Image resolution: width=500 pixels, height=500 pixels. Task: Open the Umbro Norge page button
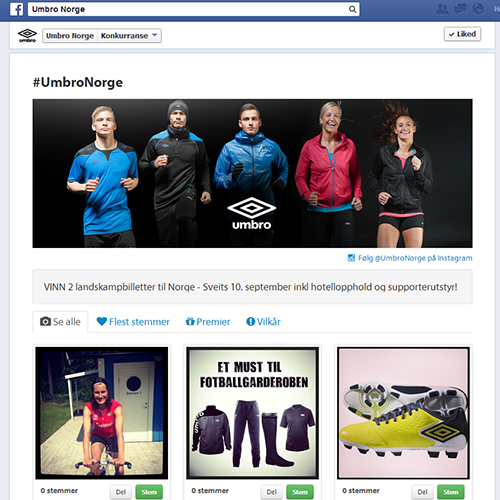coord(70,36)
